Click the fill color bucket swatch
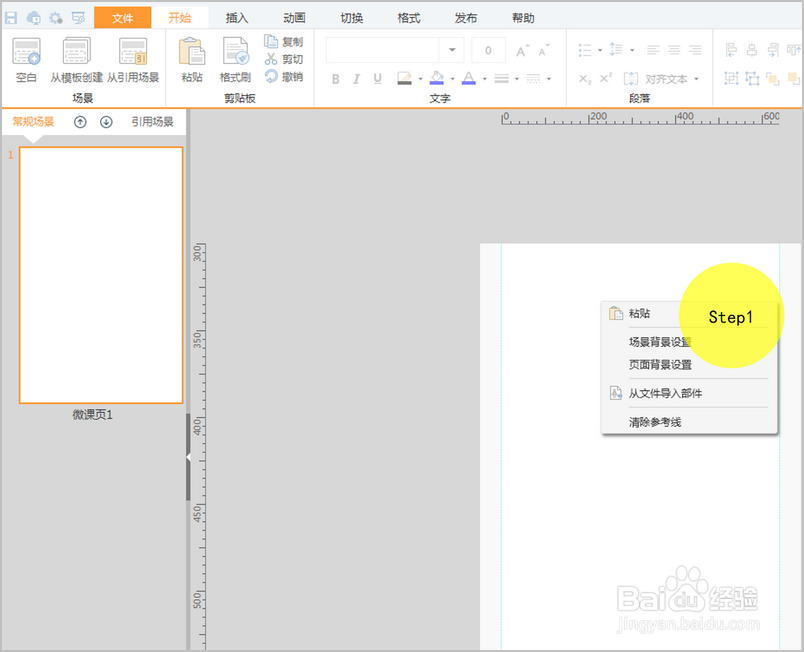The width and height of the screenshot is (804, 652). [437, 78]
